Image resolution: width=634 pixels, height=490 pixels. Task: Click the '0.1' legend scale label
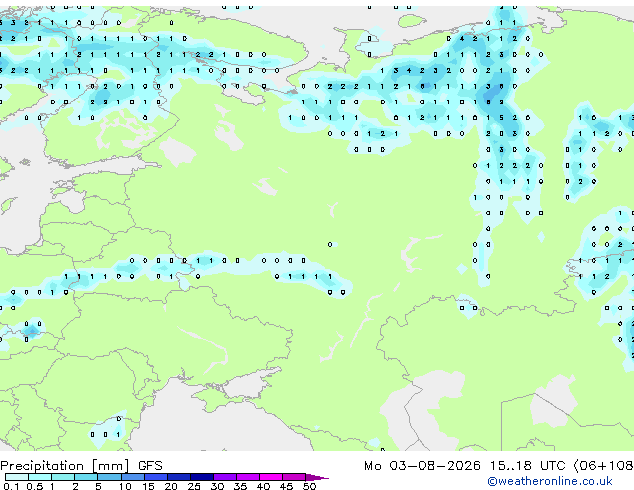pos(11,486)
